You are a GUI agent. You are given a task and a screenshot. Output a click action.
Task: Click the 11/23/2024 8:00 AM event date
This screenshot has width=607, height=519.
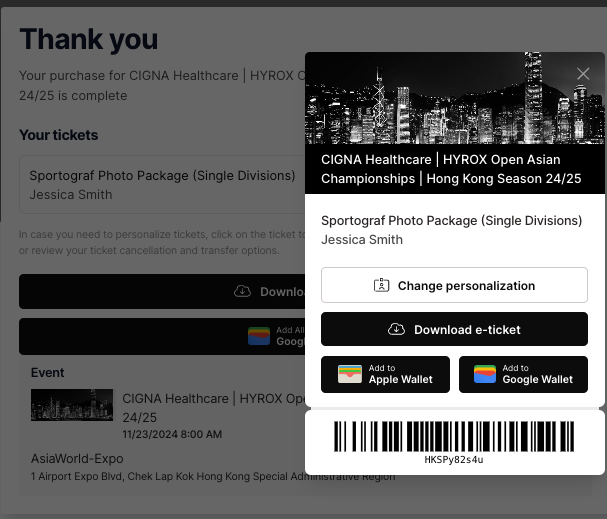coord(172,435)
